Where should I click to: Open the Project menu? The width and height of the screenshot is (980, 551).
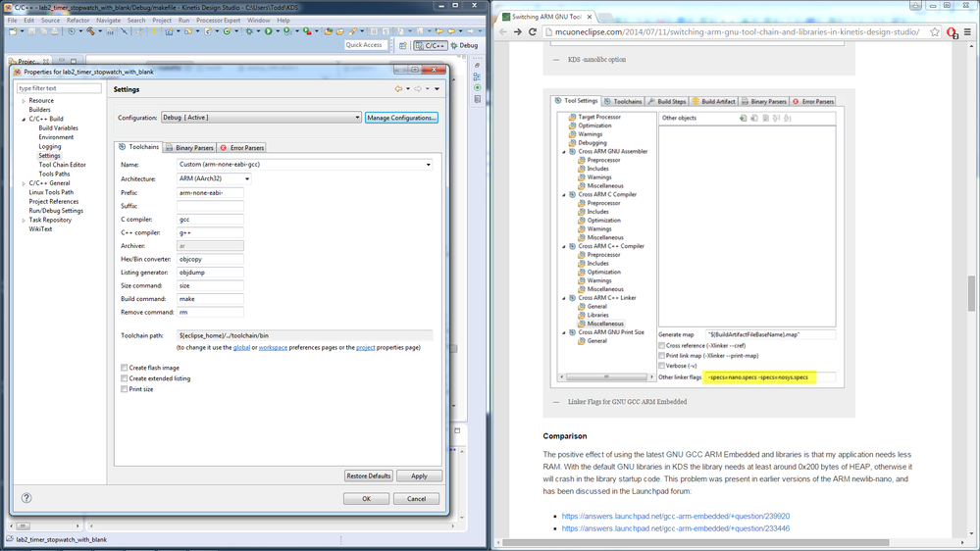coord(162,20)
